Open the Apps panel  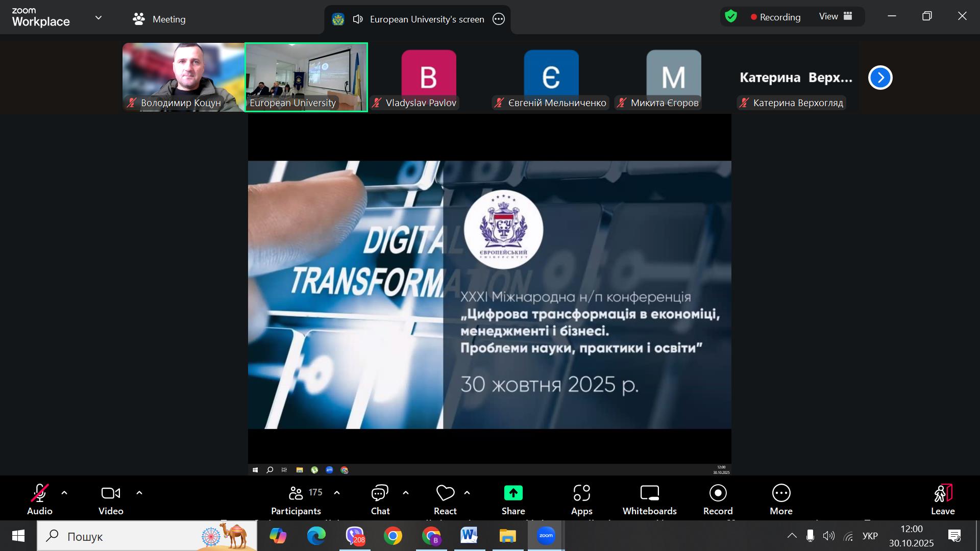581,499
